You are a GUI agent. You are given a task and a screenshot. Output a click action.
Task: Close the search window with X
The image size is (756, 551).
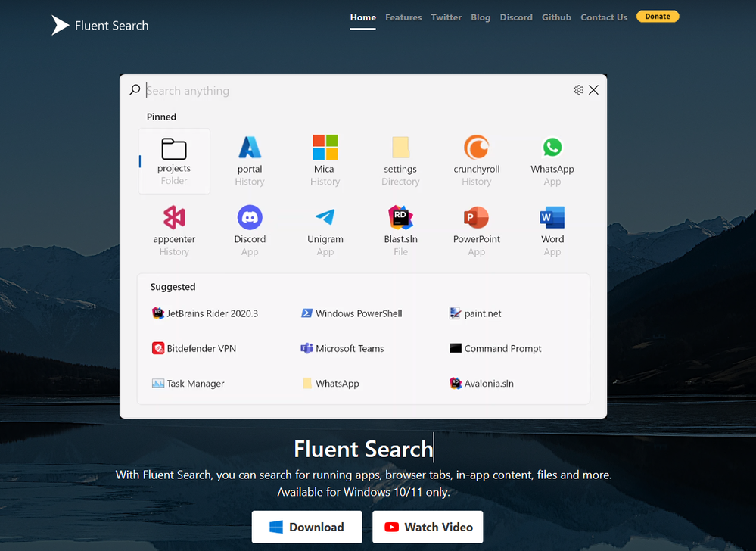pos(593,89)
